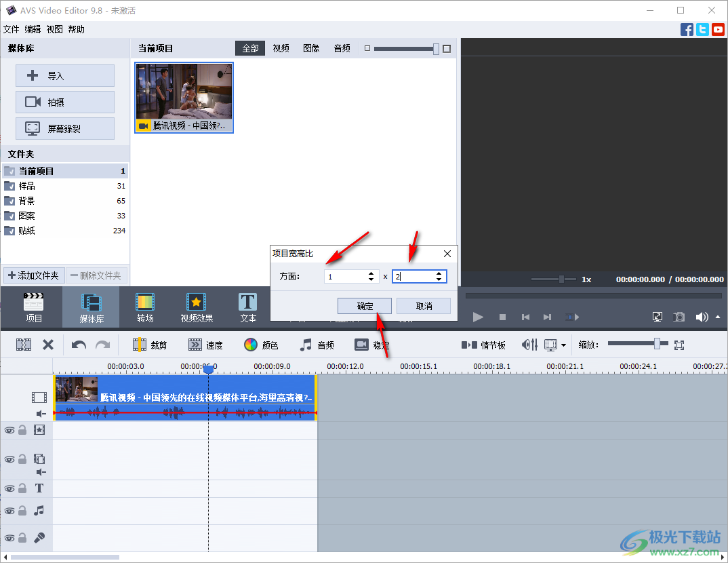Switch to 情节板 storyboard view
Viewport: 728px width, 563px height.
pyautogui.click(x=483, y=345)
